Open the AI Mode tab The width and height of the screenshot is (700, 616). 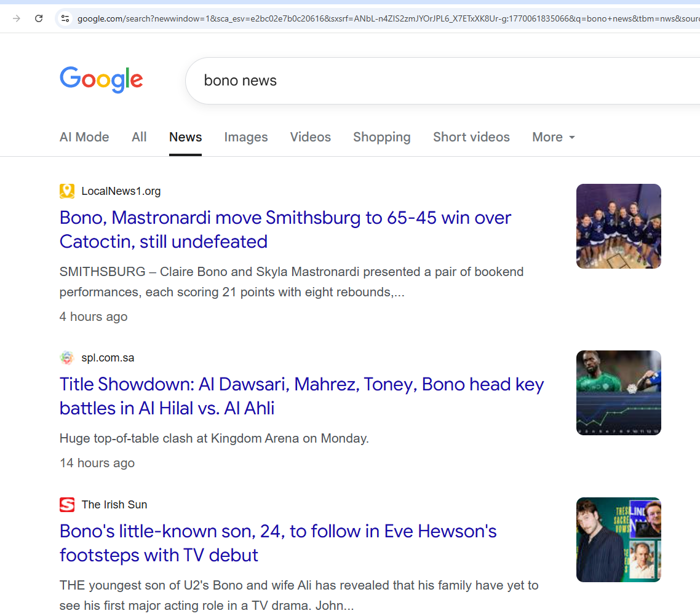[x=84, y=137]
